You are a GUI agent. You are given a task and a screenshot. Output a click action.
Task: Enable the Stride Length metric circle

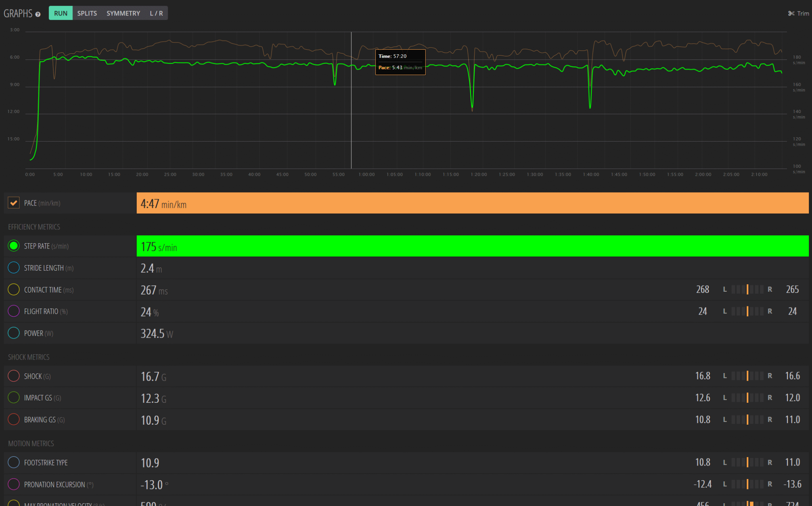click(x=13, y=268)
